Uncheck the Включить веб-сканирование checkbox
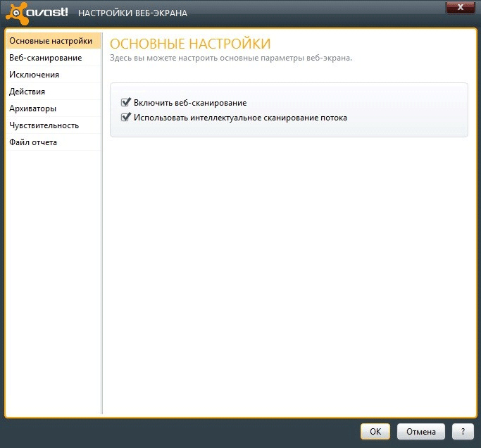 126,103
